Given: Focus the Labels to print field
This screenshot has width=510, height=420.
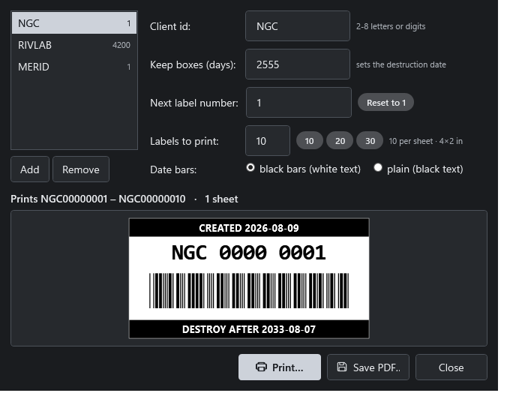Looking at the screenshot, I should pos(268,140).
